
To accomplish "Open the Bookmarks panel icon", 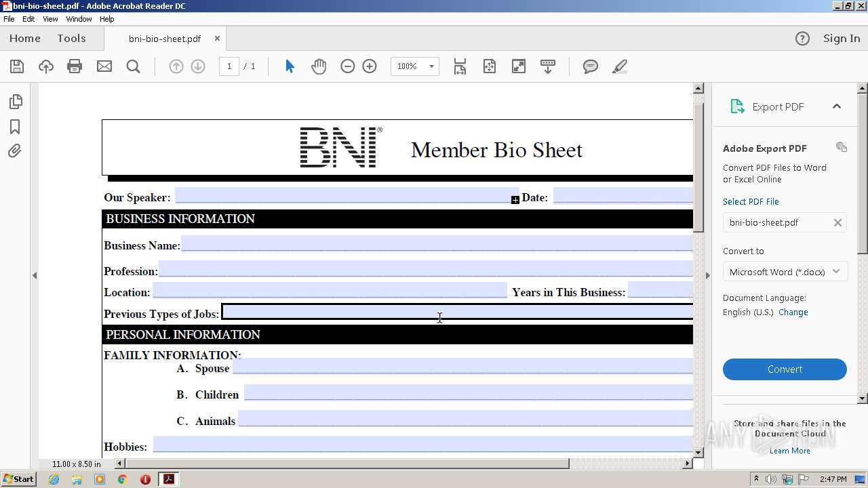I will point(15,127).
